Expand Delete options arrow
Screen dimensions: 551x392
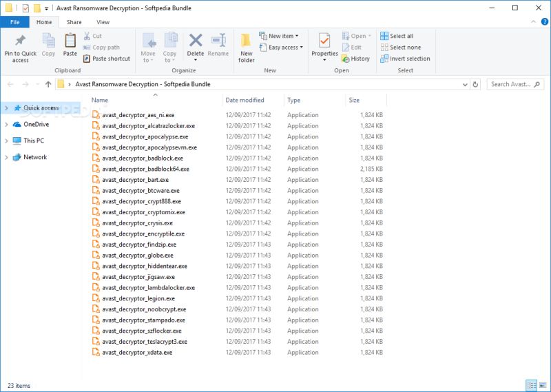tap(196, 60)
